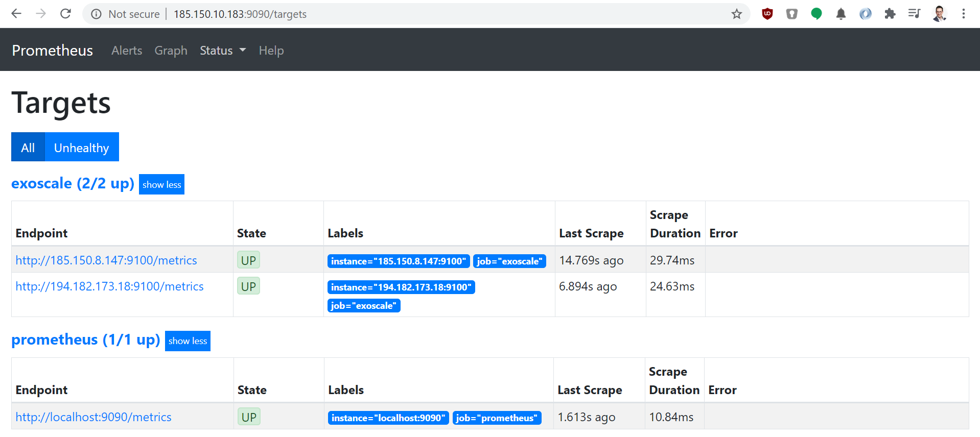Click the Not secure site info icon
Viewport: 980px width, 437px height.
(96, 14)
